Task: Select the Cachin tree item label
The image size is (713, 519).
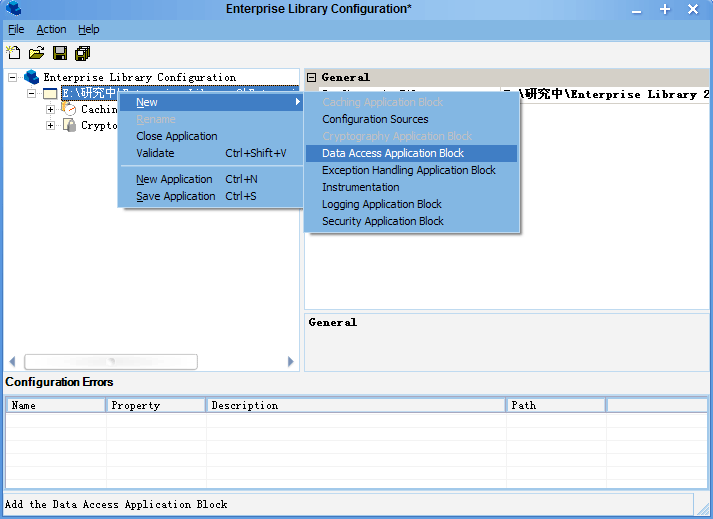Action: [x=99, y=109]
